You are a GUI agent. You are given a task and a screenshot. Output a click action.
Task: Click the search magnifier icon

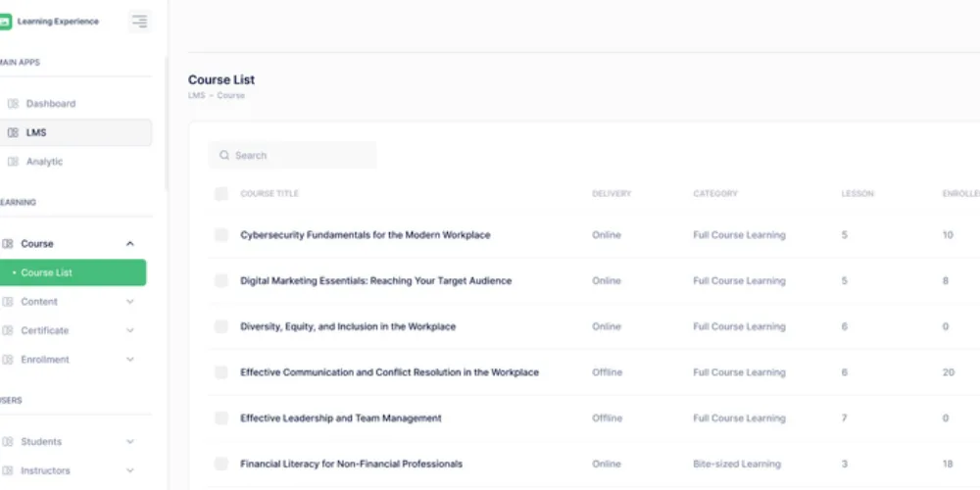pos(224,155)
